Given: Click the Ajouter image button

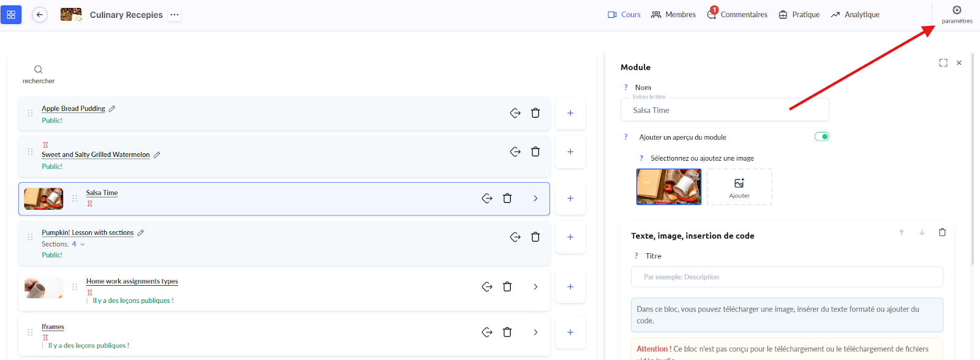Looking at the screenshot, I should 739,187.
